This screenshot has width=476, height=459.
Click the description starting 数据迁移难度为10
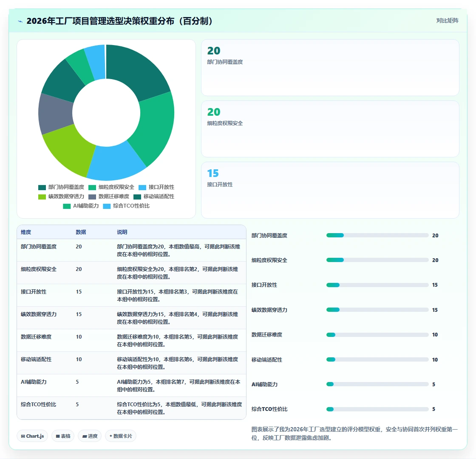(x=178, y=341)
